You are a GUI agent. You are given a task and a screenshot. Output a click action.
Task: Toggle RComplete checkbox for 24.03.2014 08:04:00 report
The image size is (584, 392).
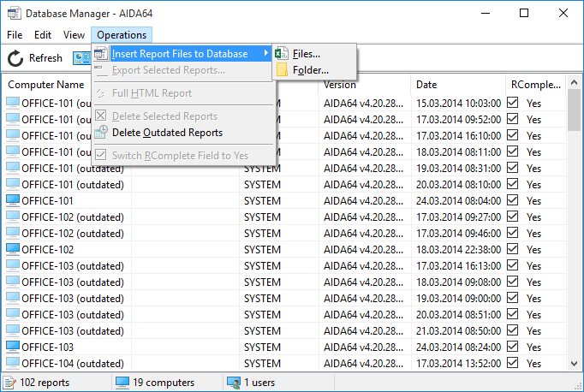[x=513, y=201]
